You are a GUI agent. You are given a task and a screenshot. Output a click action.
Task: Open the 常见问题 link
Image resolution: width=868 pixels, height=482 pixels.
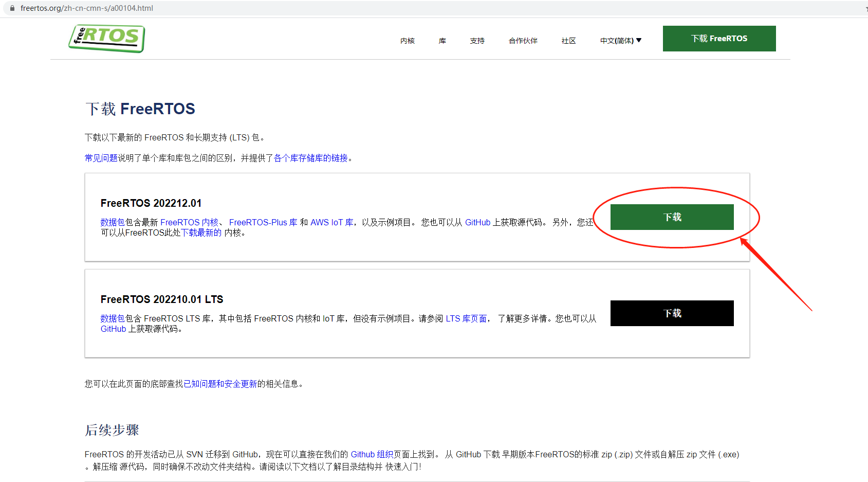click(x=101, y=158)
